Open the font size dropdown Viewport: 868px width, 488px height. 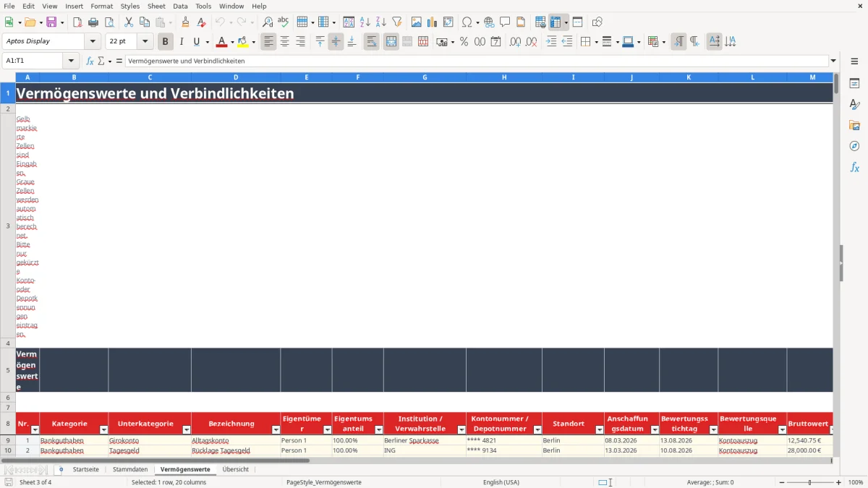click(x=145, y=41)
